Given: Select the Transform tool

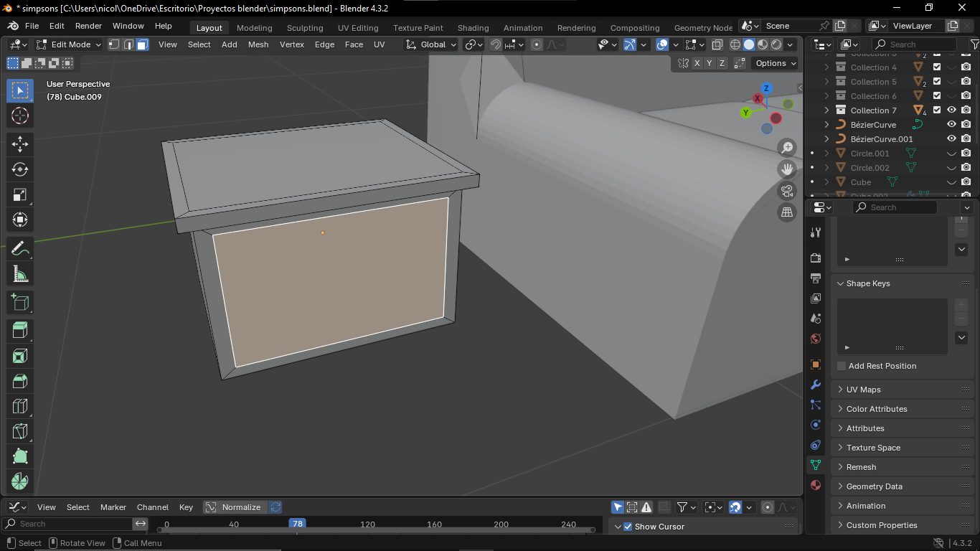Looking at the screenshot, I should coord(20,220).
